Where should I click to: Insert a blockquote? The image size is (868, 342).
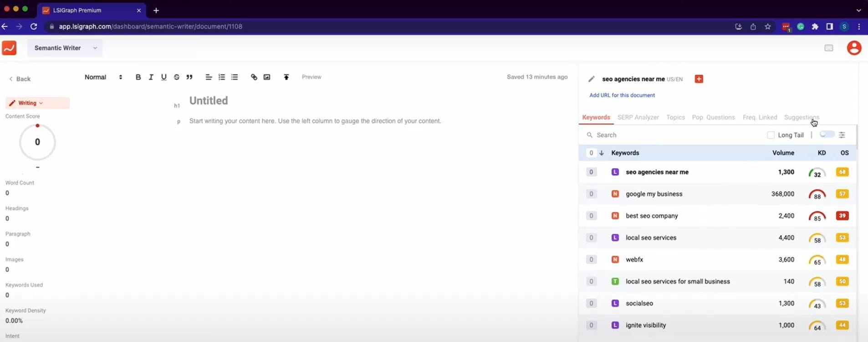coord(189,77)
